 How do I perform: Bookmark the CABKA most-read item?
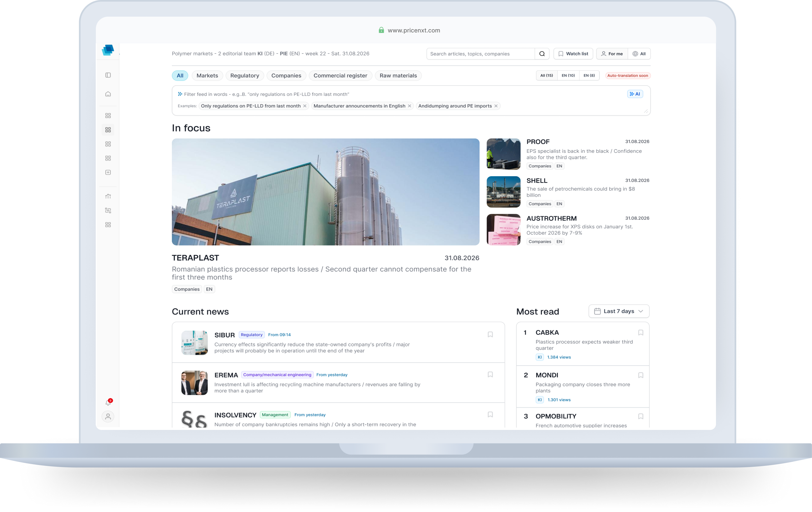pos(641,332)
